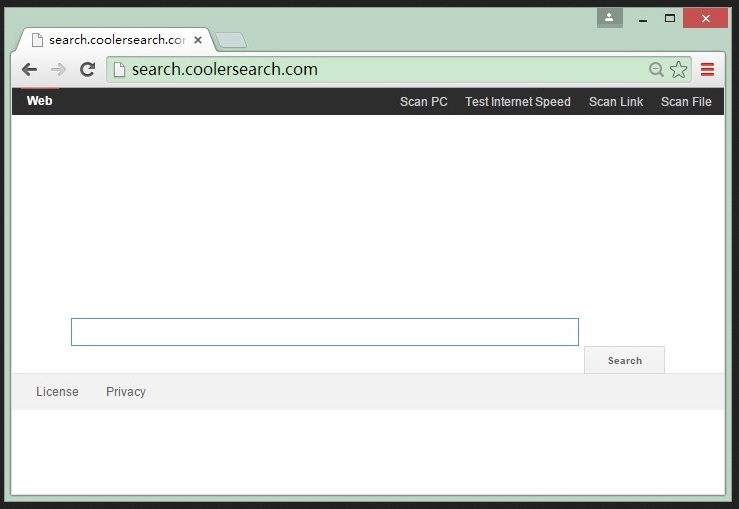Maximize the browser window

click(x=670, y=18)
